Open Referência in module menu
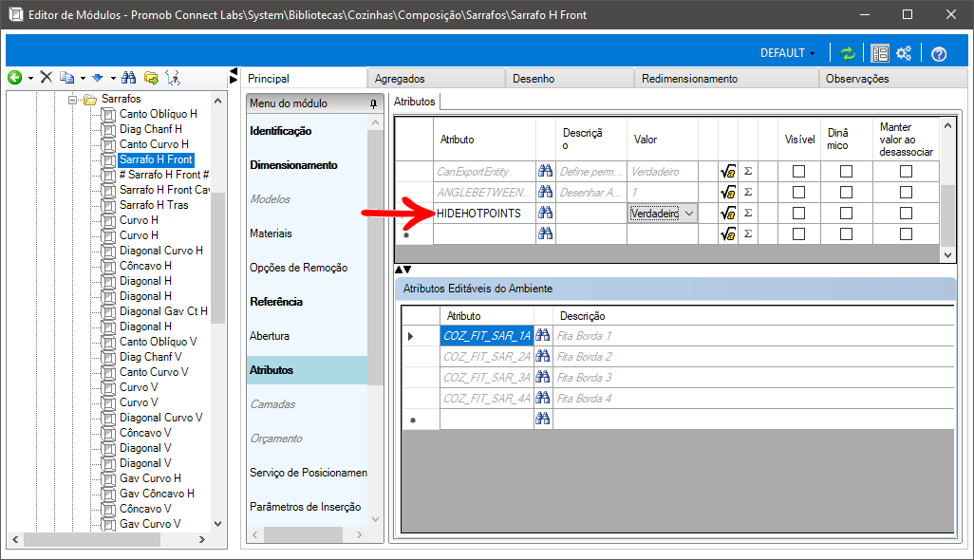The width and height of the screenshot is (974, 560). coord(276,302)
